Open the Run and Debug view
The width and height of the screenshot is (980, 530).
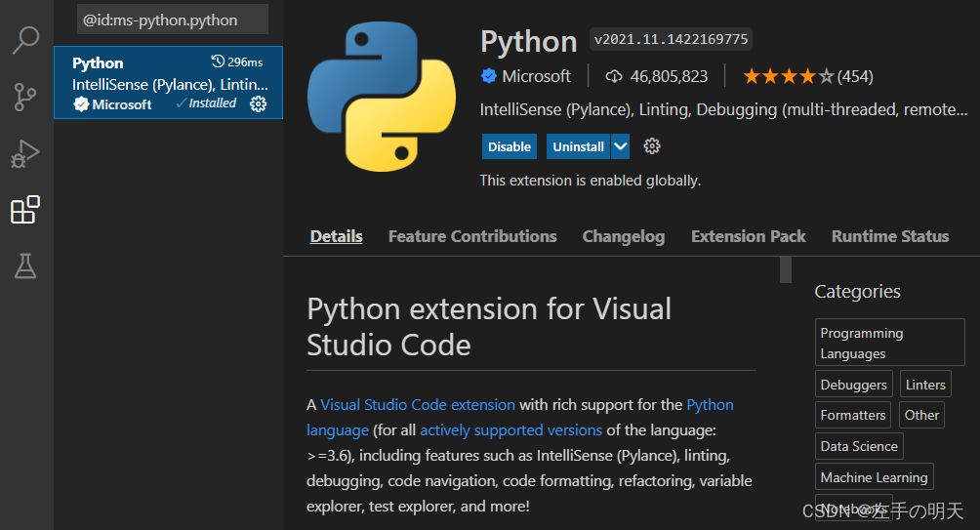[x=25, y=153]
